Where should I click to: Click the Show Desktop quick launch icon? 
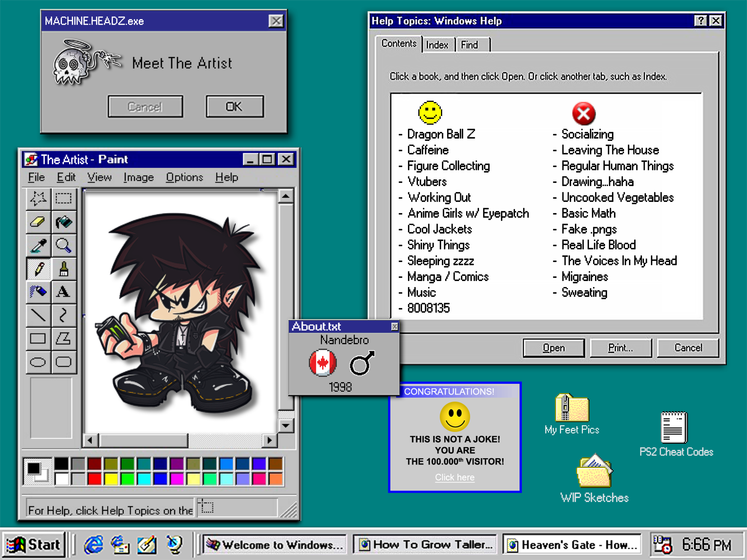[146, 544]
